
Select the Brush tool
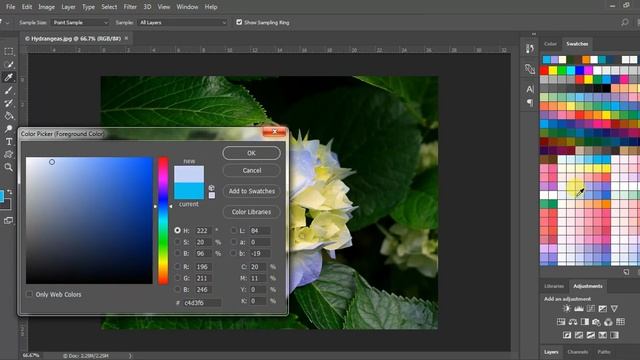[x=9, y=90]
